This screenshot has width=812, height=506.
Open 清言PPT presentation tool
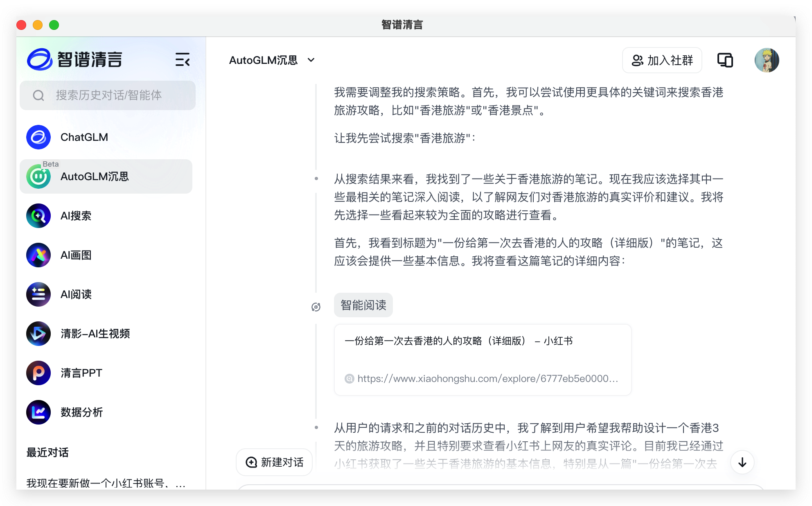click(x=81, y=373)
